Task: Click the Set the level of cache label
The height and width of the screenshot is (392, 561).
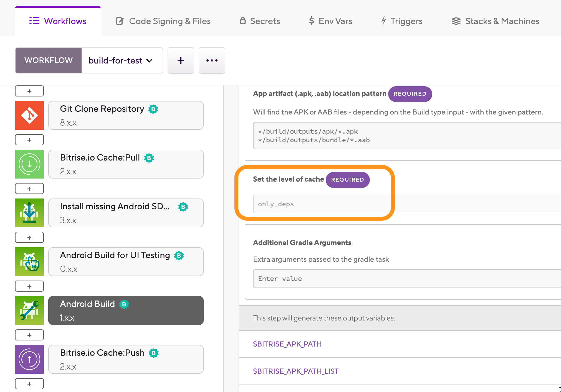Action: (289, 179)
